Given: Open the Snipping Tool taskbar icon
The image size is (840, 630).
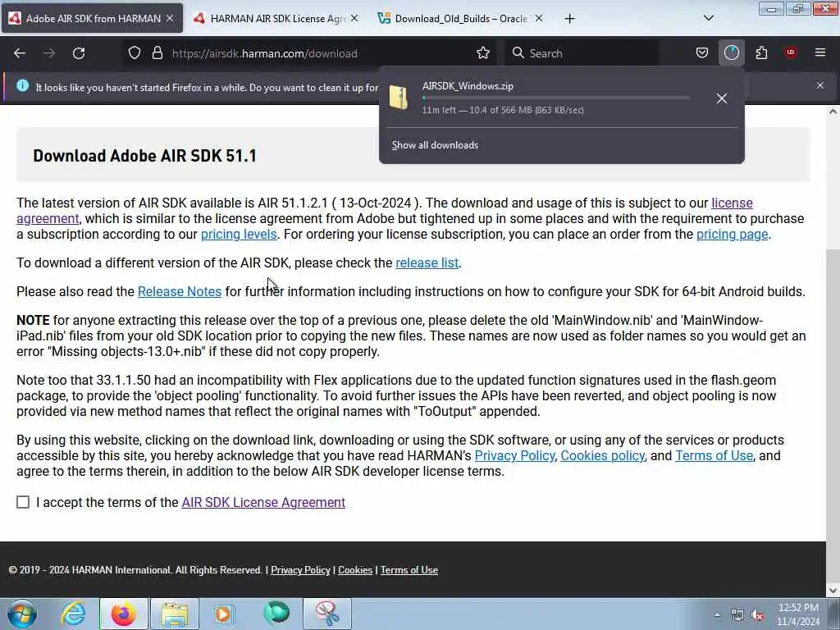Looking at the screenshot, I should coord(327,614).
